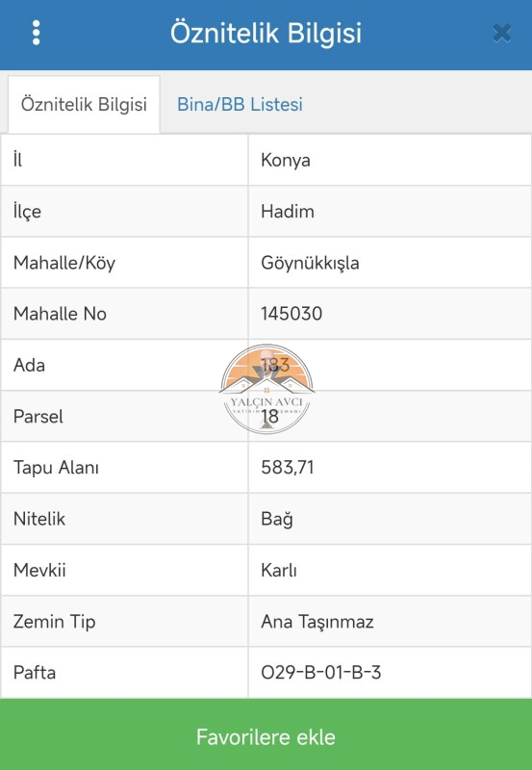
Task: Select the Konya province value
Action: coord(286,160)
